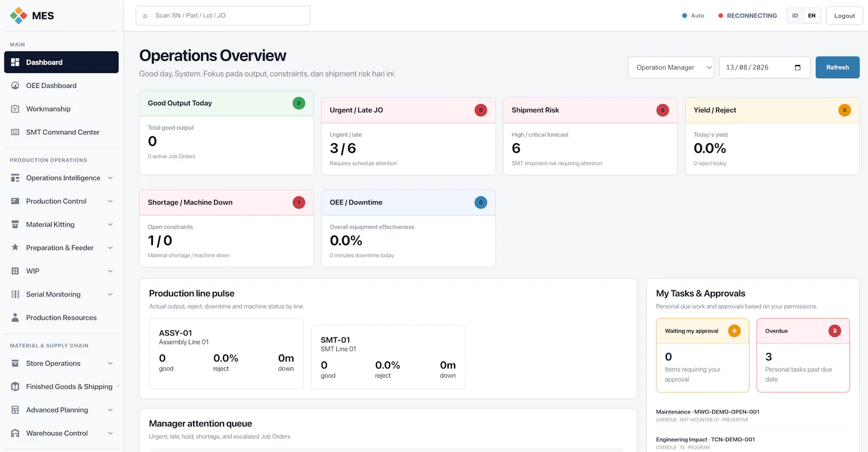Click the OEE / Downtime blue badge
868x452 pixels.
pyautogui.click(x=481, y=202)
